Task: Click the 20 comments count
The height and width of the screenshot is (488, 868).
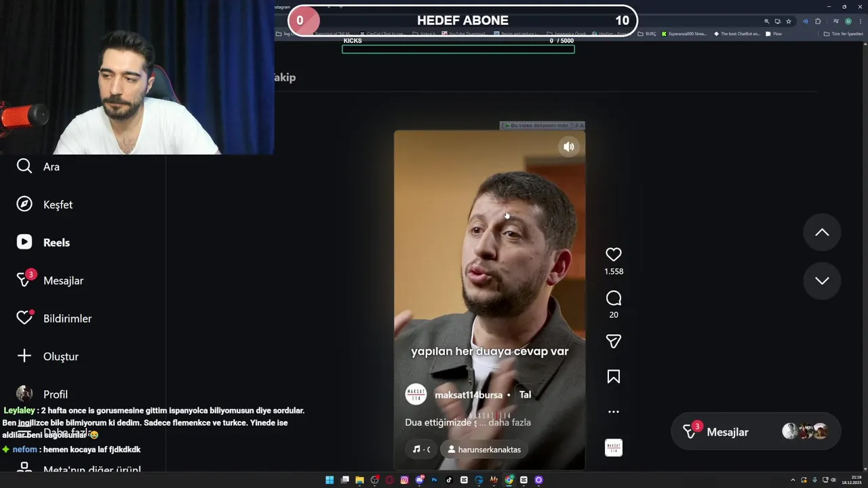Action: tap(614, 314)
